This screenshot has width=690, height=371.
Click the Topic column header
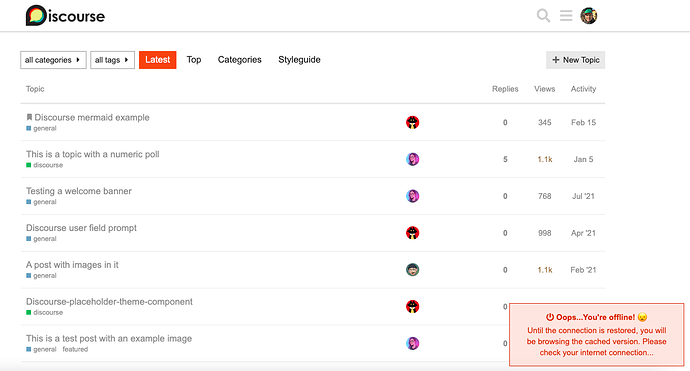pyautogui.click(x=35, y=89)
